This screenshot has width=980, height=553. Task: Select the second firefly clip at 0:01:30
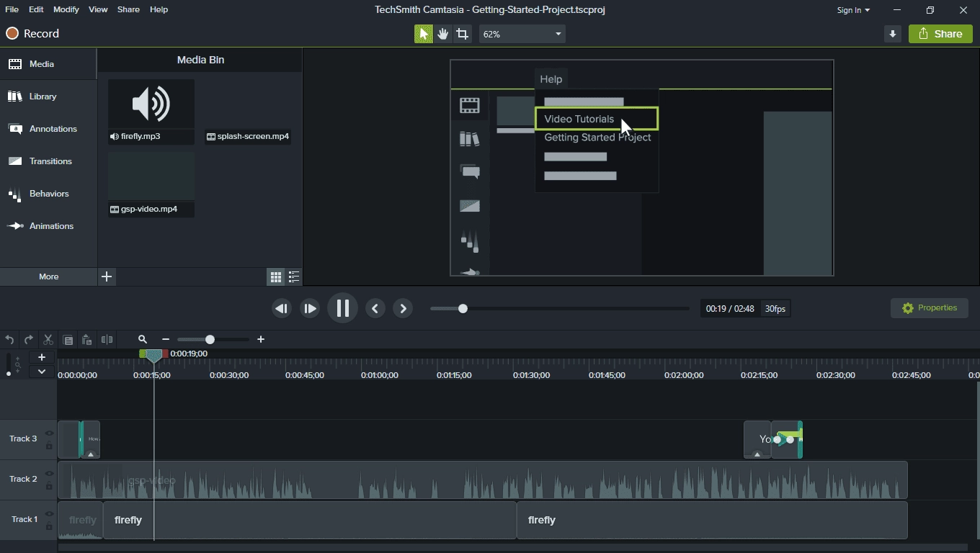pos(712,520)
